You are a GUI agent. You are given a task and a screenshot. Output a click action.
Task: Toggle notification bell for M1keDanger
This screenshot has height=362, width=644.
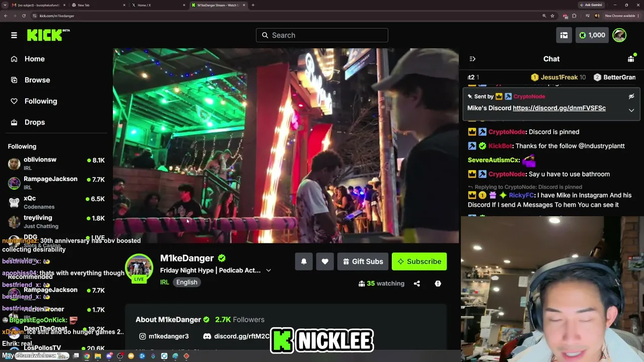(304, 261)
